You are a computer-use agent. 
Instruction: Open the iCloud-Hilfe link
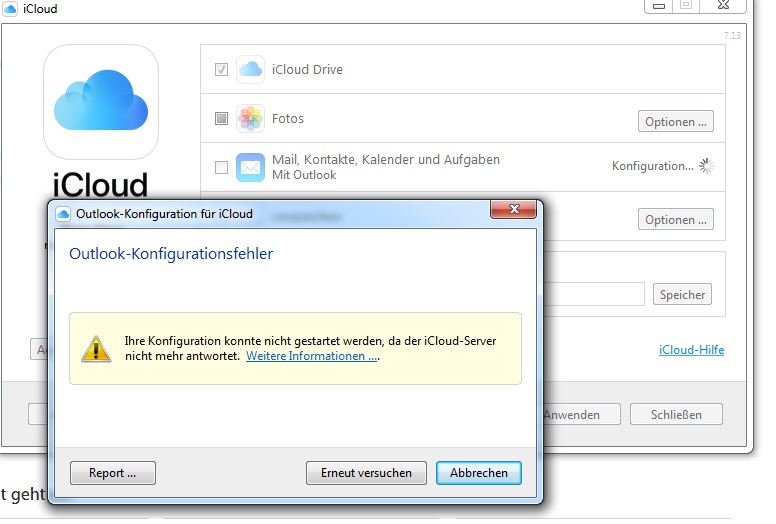691,350
